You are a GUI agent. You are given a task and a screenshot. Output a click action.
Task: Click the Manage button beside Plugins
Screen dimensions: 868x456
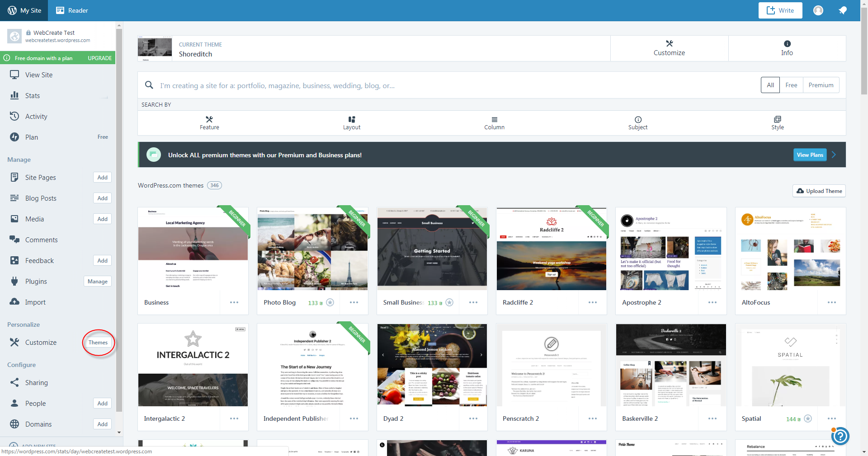(x=98, y=281)
